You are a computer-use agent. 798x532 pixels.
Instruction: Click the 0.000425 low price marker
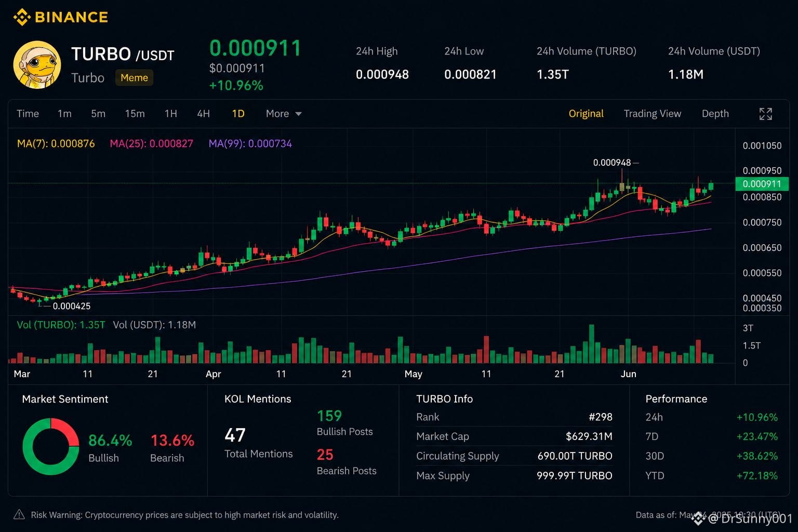(72, 306)
